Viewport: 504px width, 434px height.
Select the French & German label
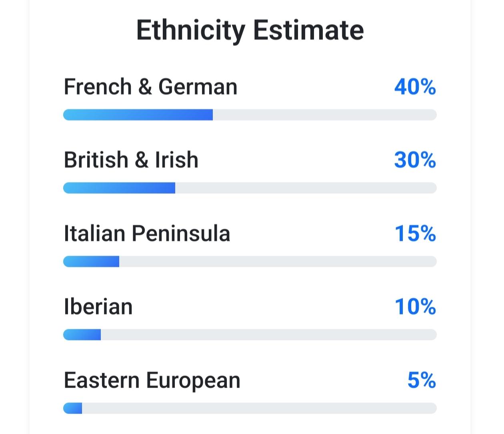click(150, 87)
